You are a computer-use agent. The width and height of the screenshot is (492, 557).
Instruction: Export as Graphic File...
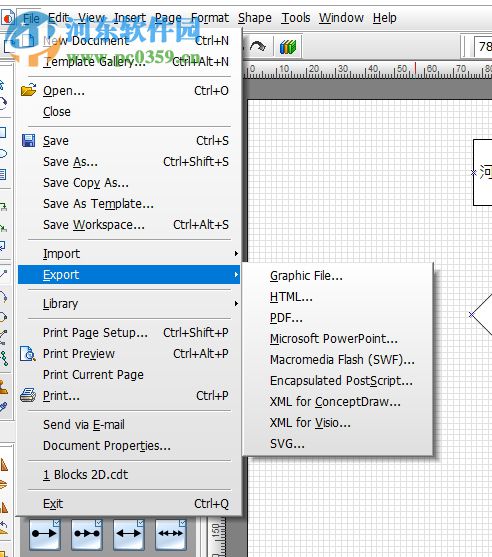337,276
